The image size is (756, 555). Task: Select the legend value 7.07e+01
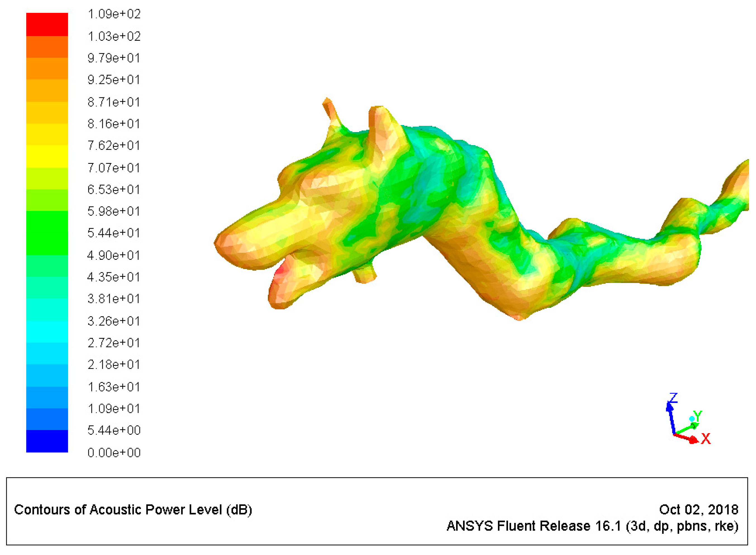click(x=114, y=168)
